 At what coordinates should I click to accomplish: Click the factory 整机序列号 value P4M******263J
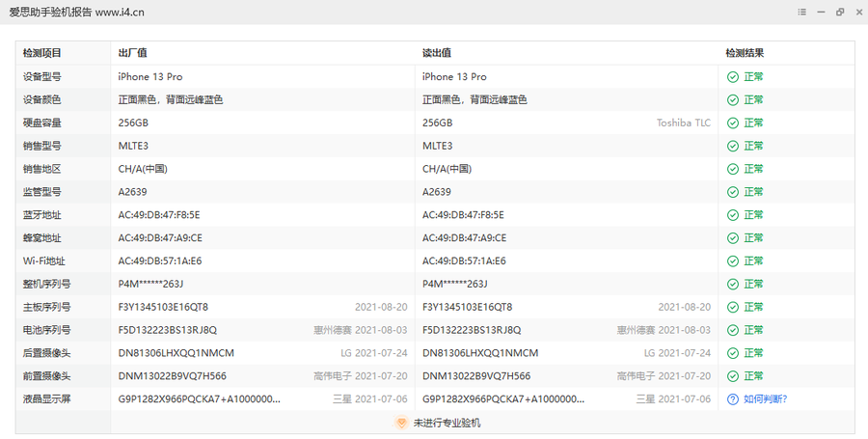[150, 284]
